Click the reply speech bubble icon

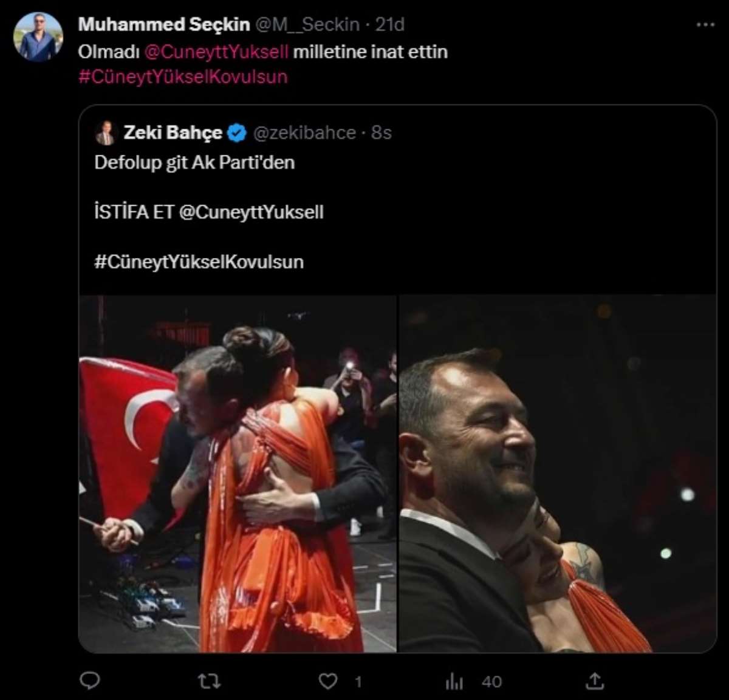[x=90, y=681]
